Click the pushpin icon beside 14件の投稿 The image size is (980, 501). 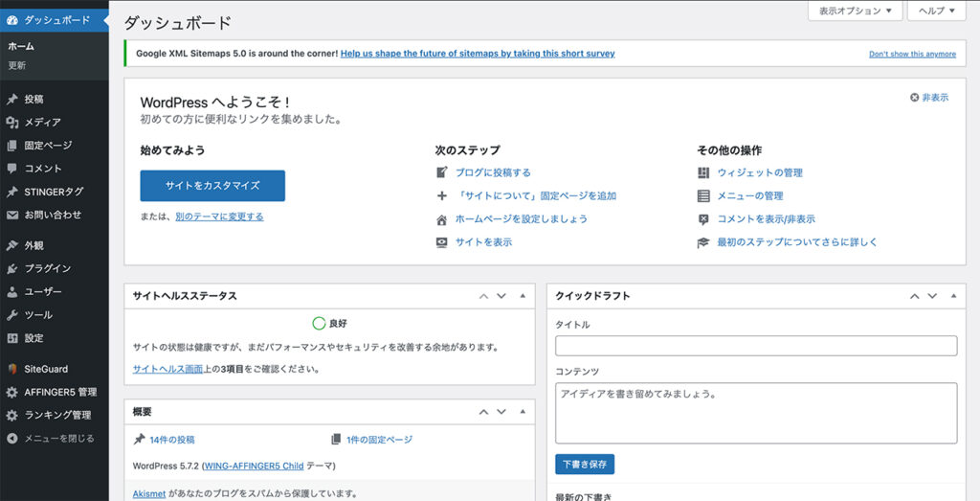[139, 440]
